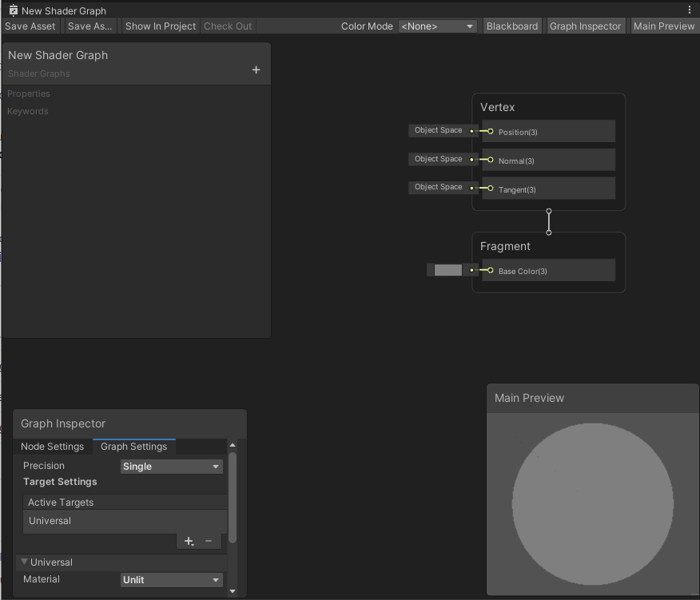Toggle the Graph Inspector panel
The image size is (700, 600).
click(x=585, y=26)
